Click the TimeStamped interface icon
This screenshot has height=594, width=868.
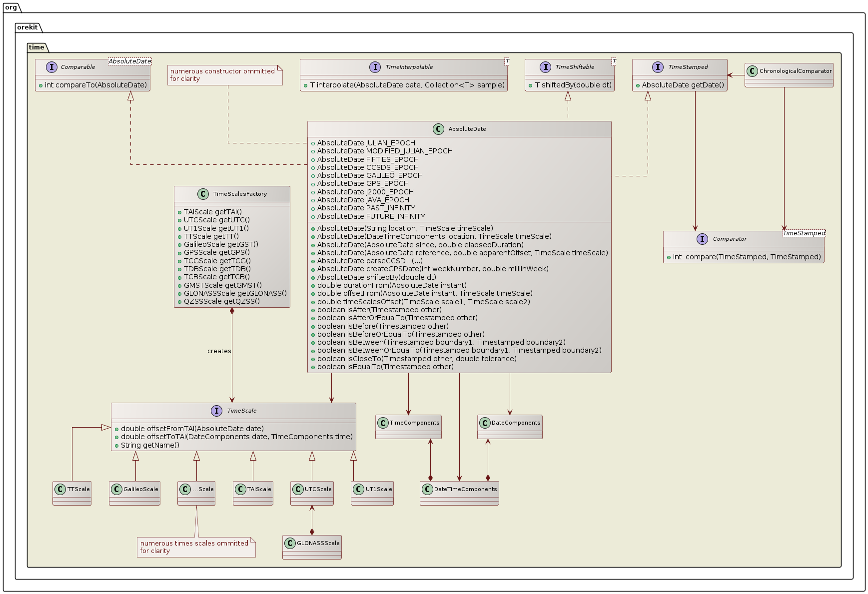pyautogui.click(x=657, y=66)
